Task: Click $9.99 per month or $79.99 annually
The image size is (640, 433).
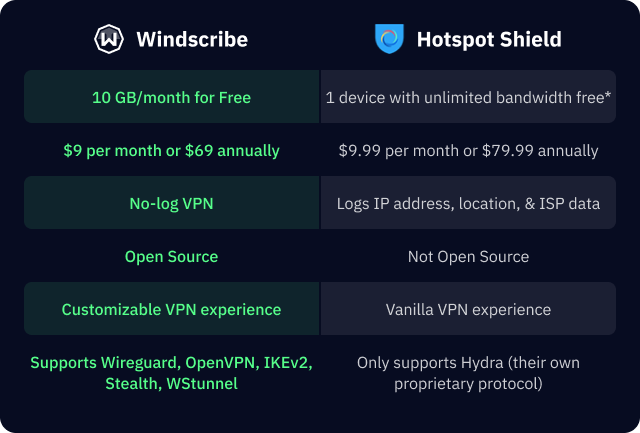Action: click(468, 151)
